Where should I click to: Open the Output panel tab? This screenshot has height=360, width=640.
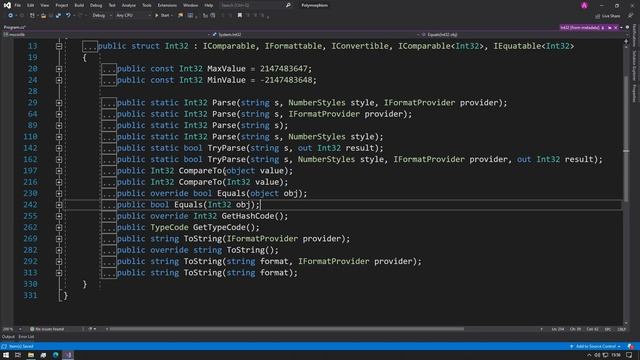pyautogui.click(x=8, y=337)
